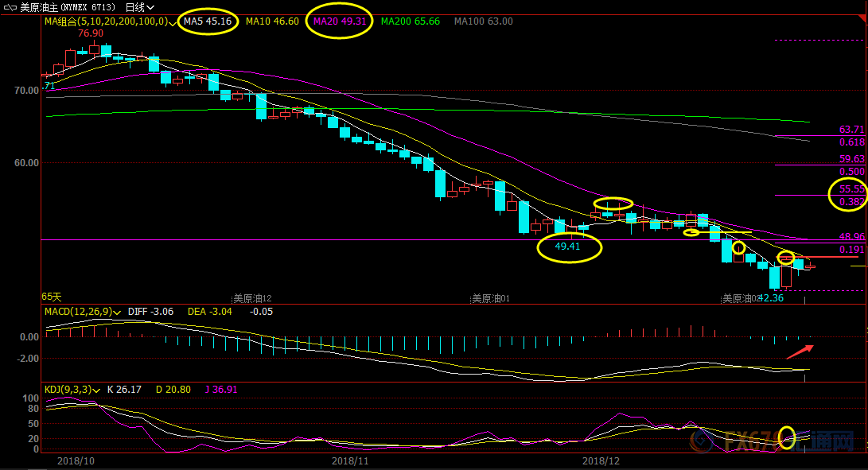Select the 0.618 Fibonacci level at 63.71
Image resolution: width=868 pixels, height=470 pixels.
[851, 142]
